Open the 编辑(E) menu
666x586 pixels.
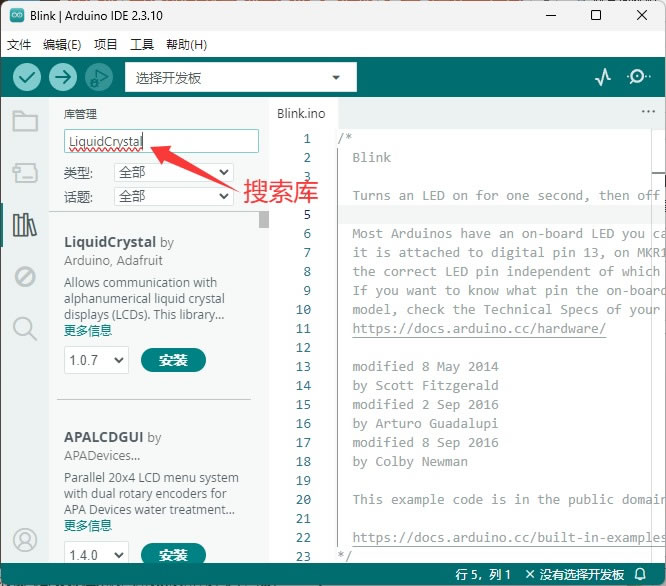point(62,45)
